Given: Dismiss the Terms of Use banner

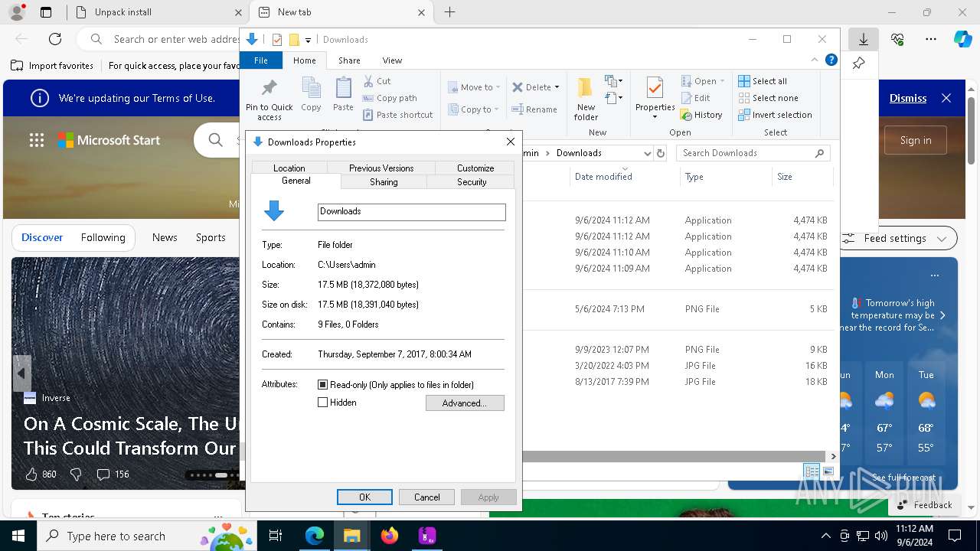Looking at the screenshot, I should click(908, 98).
